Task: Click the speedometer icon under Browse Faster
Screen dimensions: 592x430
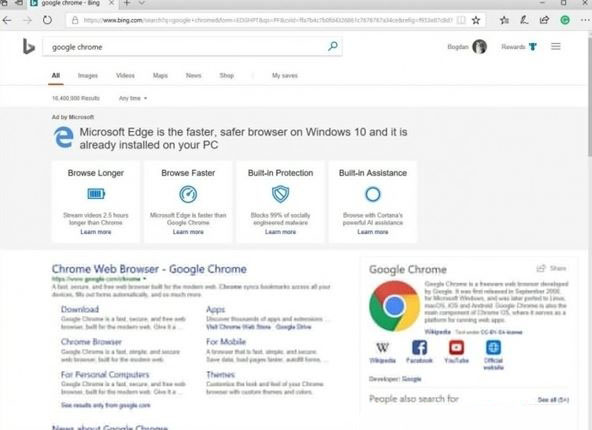Action: click(188, 194)
